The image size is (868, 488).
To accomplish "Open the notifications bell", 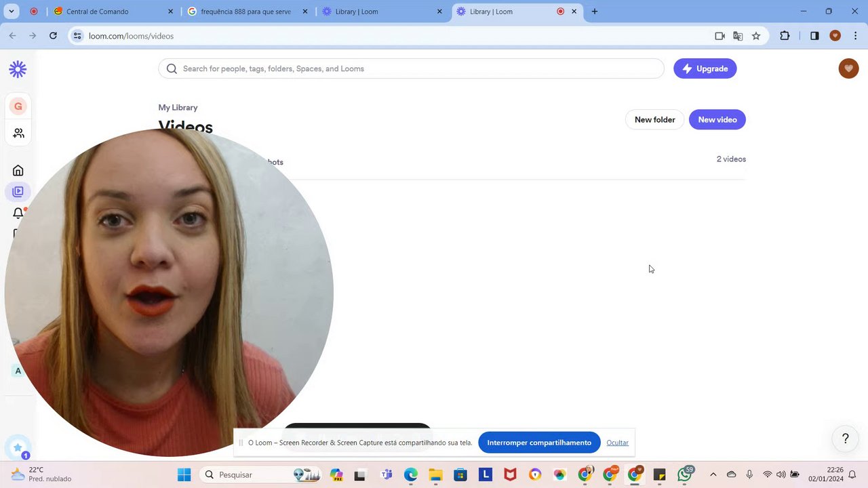I will point(18,213).
